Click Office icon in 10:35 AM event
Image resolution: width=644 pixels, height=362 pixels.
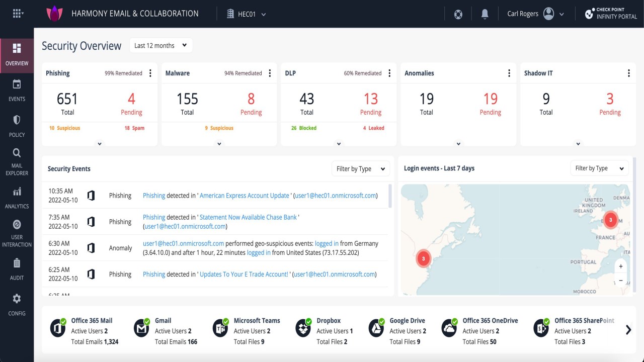(x=91, y=196)
